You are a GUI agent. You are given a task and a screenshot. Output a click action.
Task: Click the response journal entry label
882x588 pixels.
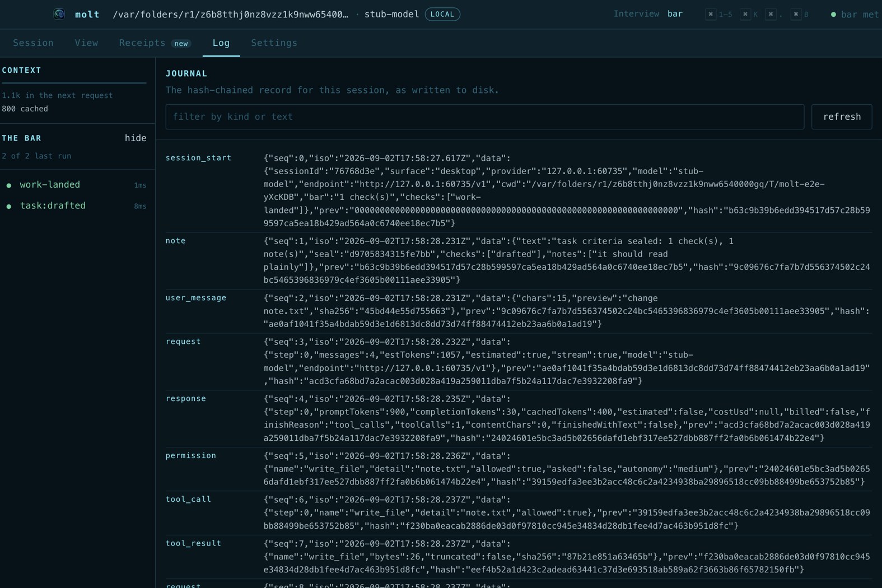tap(186, 399)
